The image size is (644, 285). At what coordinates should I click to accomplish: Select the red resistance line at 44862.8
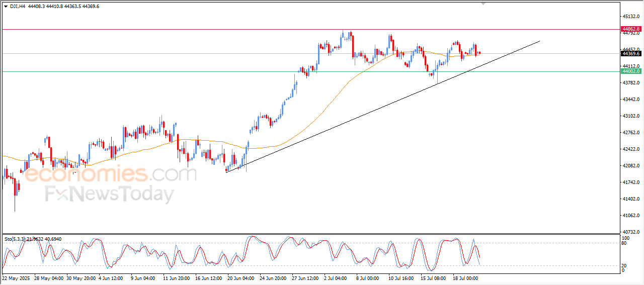tap(310, 29)
